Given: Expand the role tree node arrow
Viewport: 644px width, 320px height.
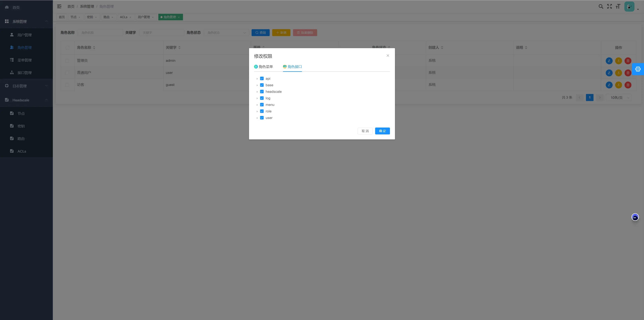Looking at the screenshot, I should click(257, 111).
